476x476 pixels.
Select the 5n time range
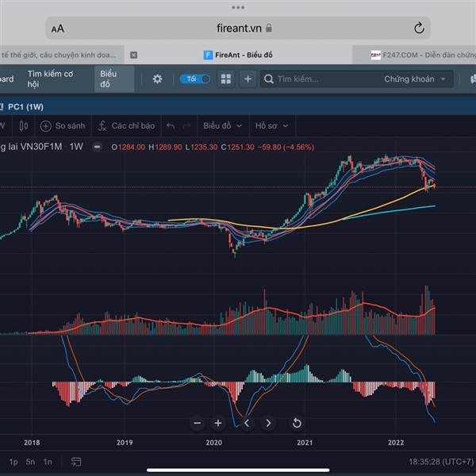pos(30,462)
